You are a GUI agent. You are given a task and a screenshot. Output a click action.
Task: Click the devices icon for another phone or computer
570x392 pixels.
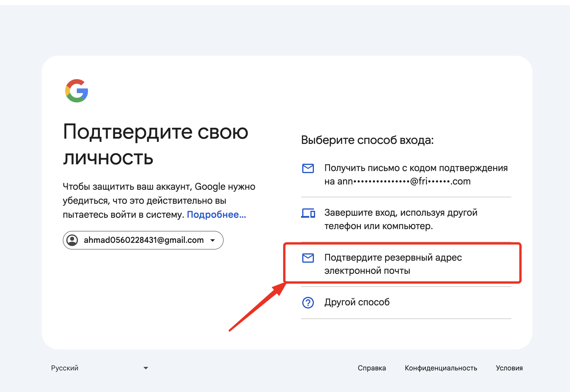point(308,213)
